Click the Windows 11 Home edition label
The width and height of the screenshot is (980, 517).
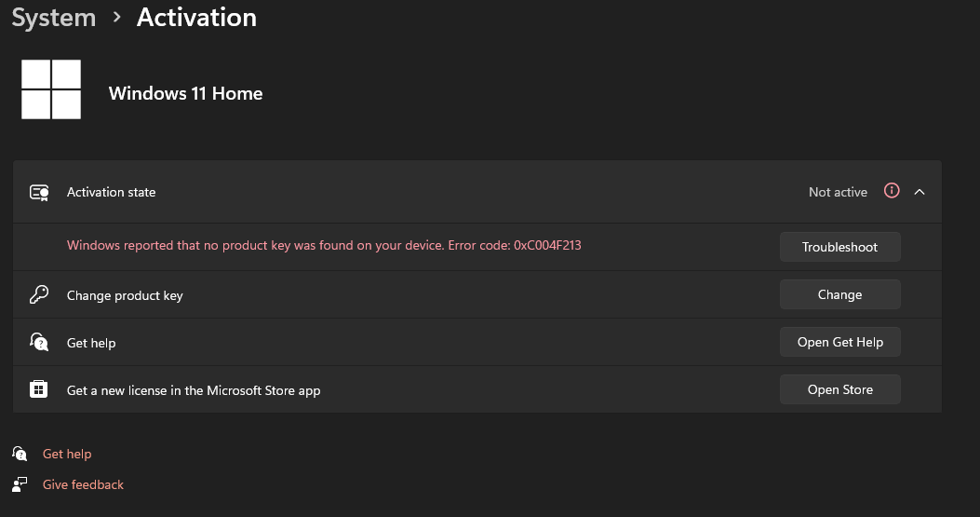185,93
